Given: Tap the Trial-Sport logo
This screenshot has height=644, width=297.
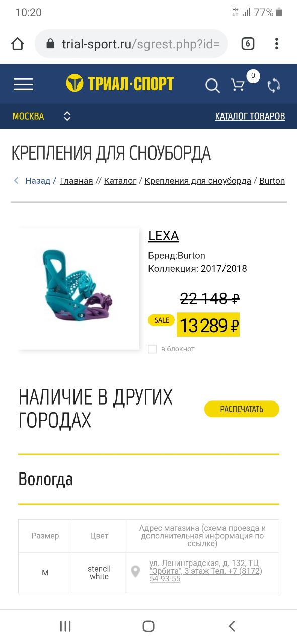Looking at the screenshot, I should [x=120, y=84].
